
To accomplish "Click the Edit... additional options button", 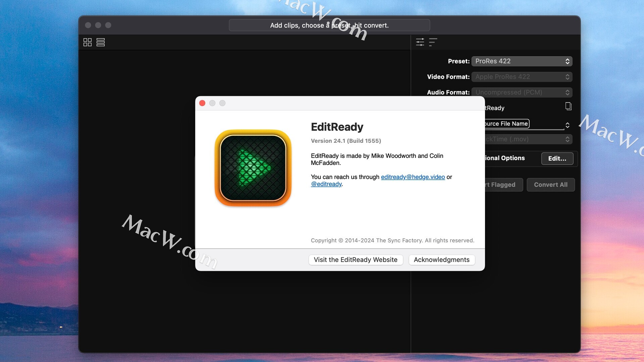I will (557, 159).
